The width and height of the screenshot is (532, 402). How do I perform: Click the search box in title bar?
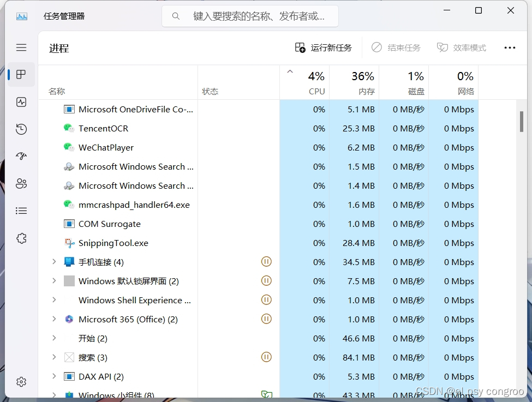pos(250,16)
